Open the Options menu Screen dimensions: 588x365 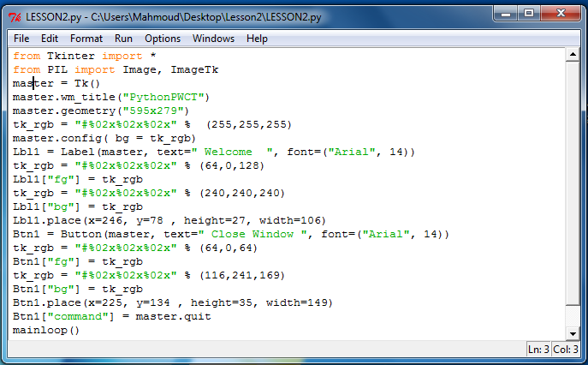[163, 39]
